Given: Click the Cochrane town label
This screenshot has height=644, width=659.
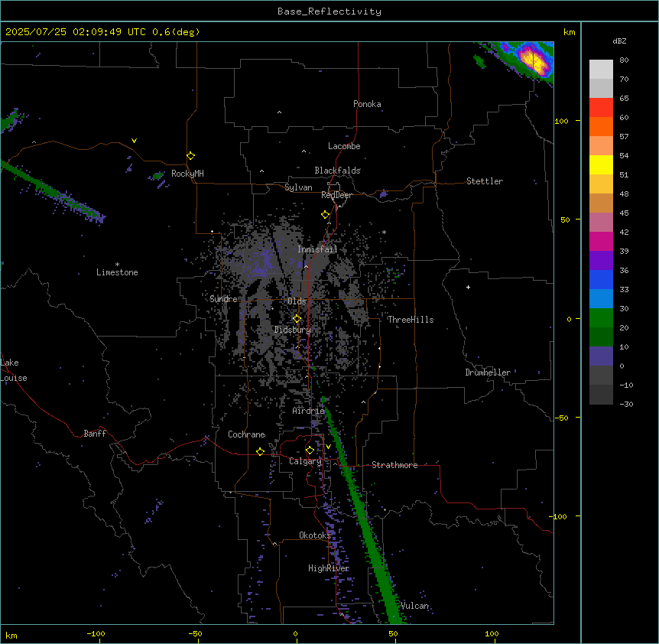Looking at the screenshot, I should tap(246, 434).
